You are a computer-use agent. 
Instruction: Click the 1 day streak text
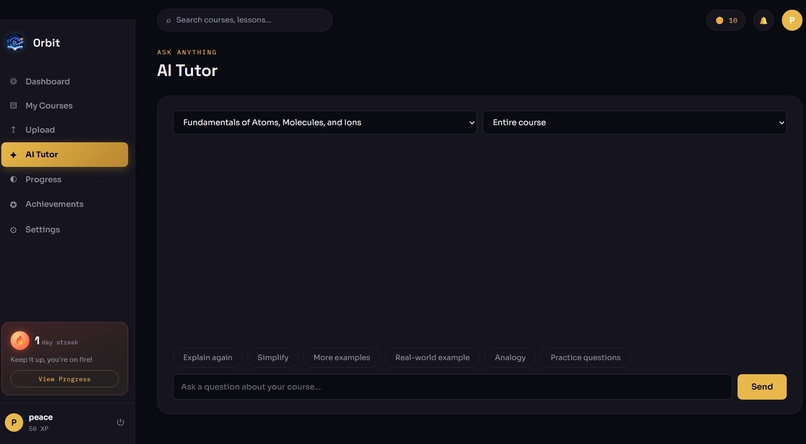(x=57, y=341)
